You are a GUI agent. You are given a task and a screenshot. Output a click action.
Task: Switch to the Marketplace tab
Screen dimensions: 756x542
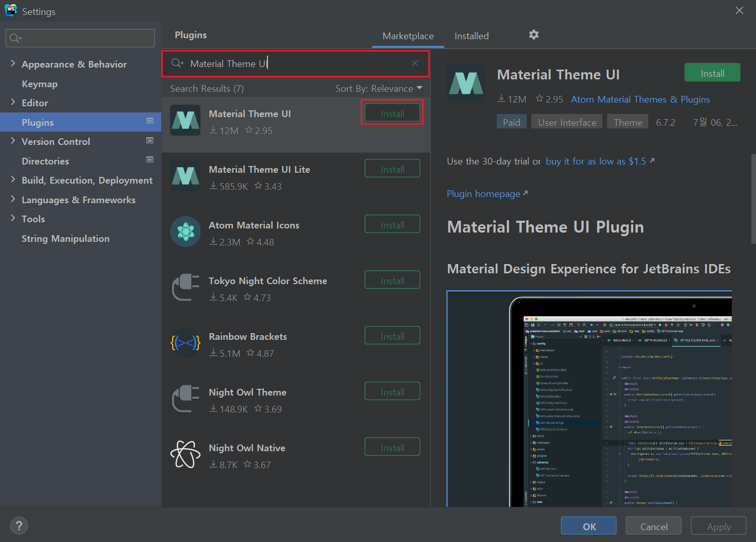[x=408, y=36]
